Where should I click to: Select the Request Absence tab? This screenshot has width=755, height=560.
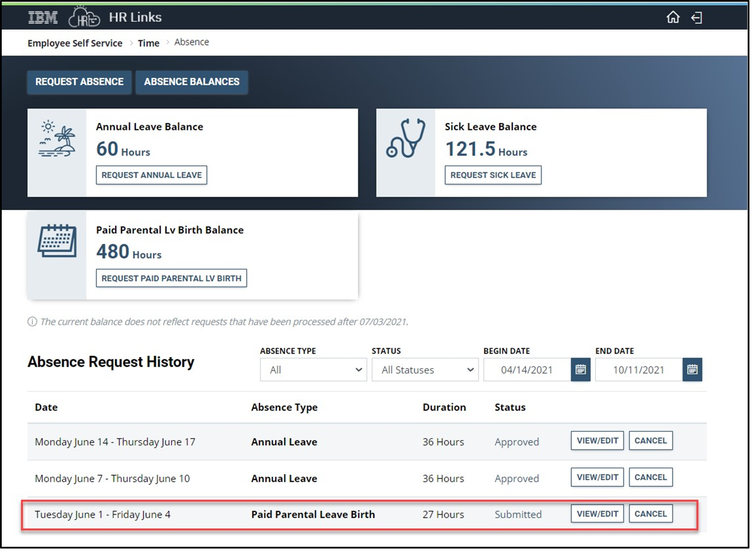click(79, 82)
